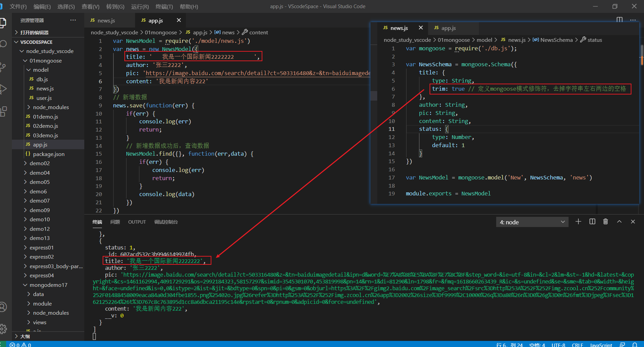Open the Run and Debug icon
Screen dimensions: 644x347
pyautogui.click(x=3, y=89)
